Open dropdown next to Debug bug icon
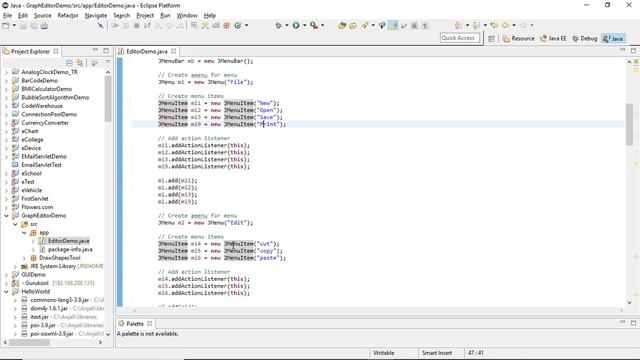The width and height of the screenshot is (640, 360). pyautogui.click(x=287, y=25)
